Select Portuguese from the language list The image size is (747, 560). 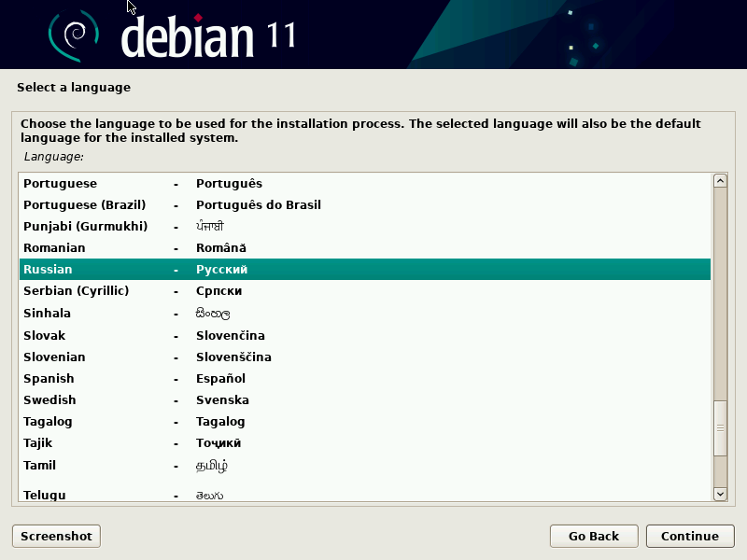[x=365, y=183]
